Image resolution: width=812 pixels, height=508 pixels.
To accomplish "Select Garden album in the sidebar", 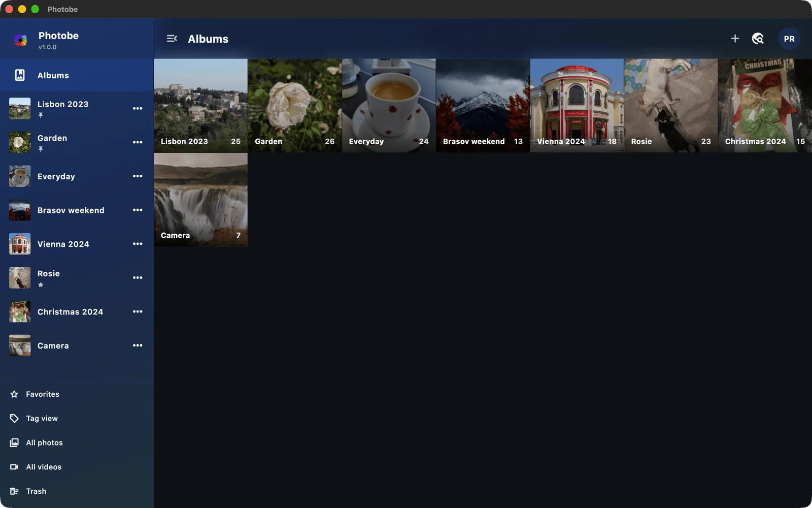I will [77, 142].
